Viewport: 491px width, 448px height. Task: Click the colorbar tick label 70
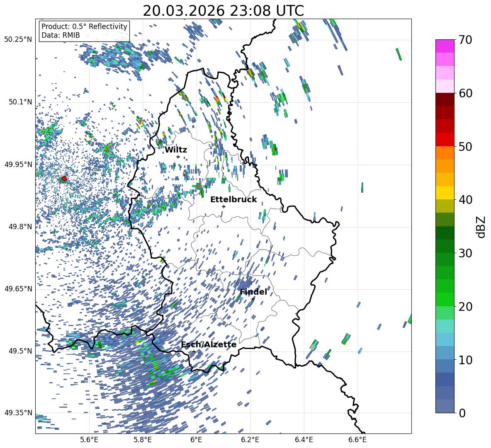click(467, 40)
